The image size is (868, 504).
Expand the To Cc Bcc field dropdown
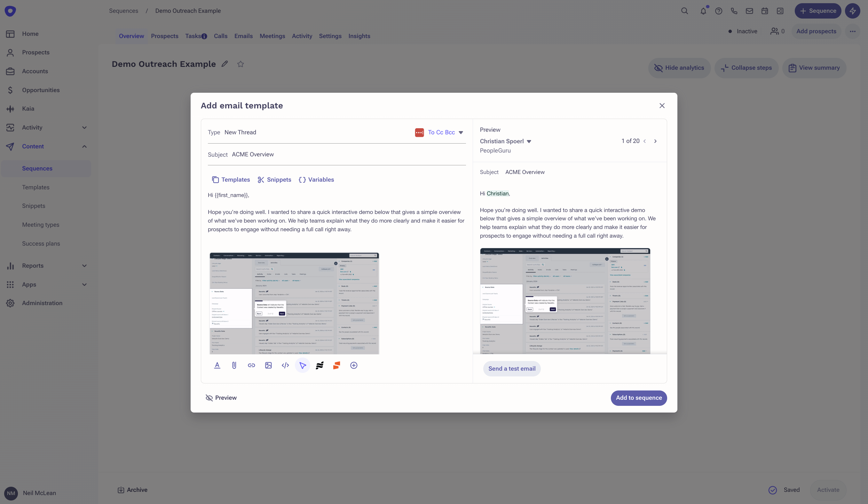(x=461, y=132)
